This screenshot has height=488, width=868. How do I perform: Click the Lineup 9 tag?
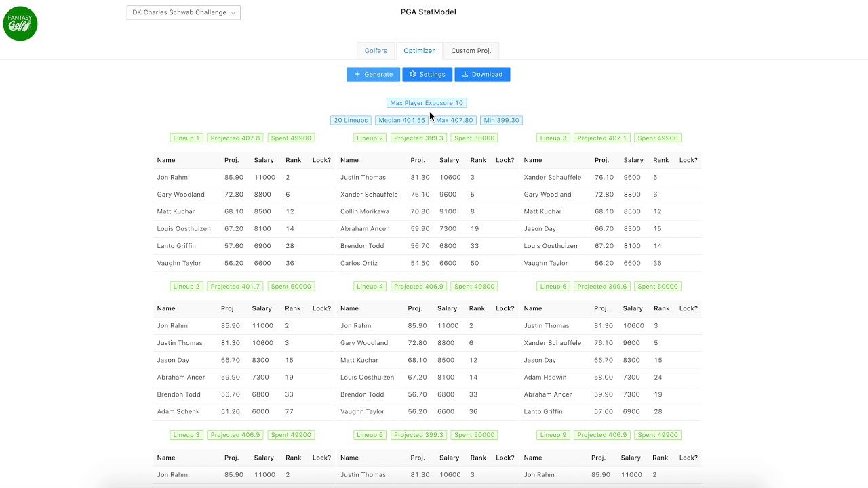click(553, 435)
